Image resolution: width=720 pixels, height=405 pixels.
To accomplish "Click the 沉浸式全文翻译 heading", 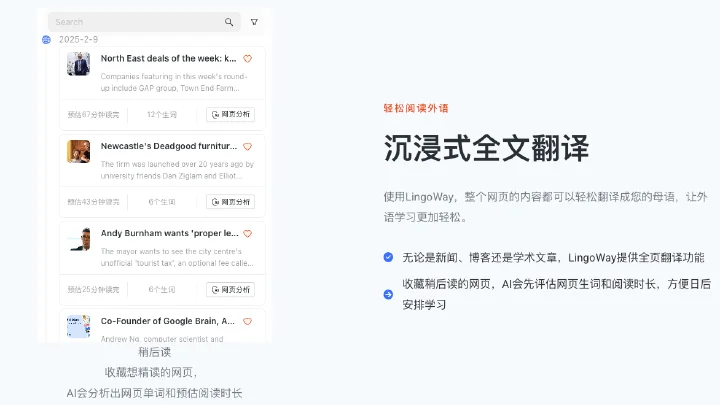I will pos(486,148).
